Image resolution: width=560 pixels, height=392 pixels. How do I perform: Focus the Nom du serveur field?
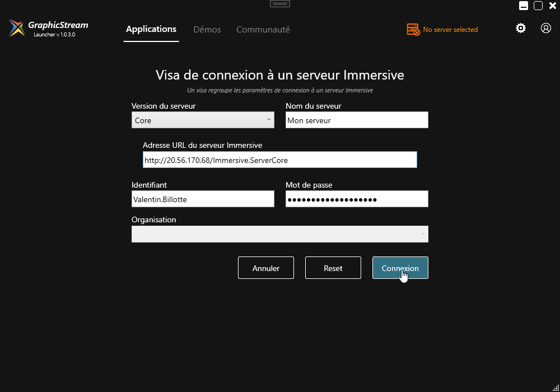tap(357, 120)
